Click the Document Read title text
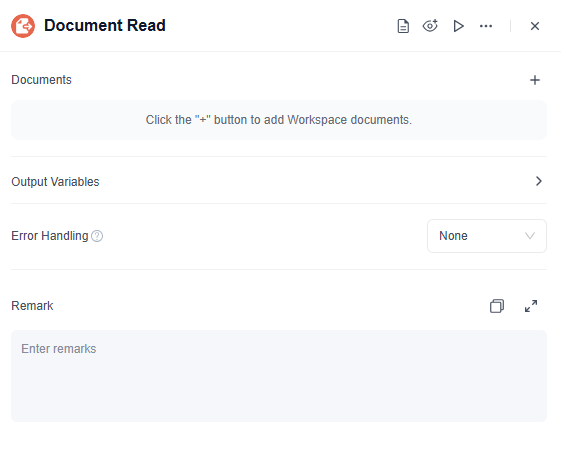Image resolution: width=561 pixels, height=461 pixels. 105,25
